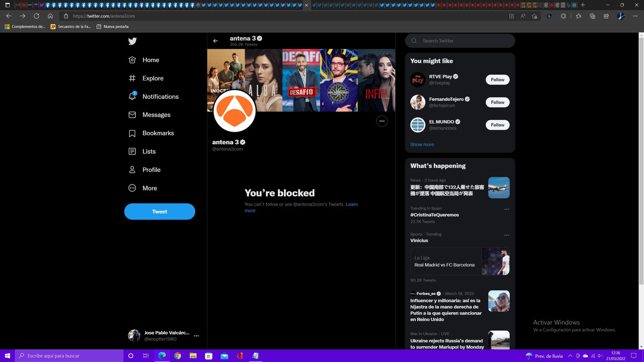Open the Favorites list icon
Image resolution: width=644 pixels, height=362 pixels.
(x=579, y=16)
